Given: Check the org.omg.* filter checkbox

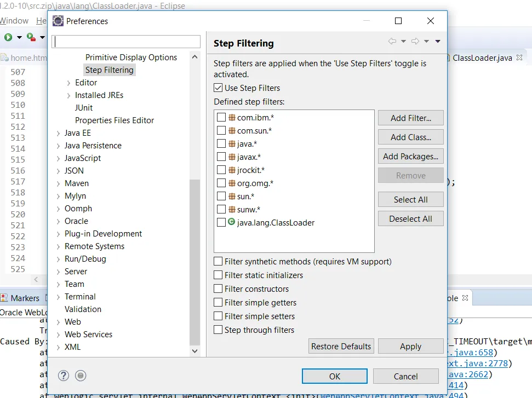Looking at the screenshot, I should pos(221,183).
